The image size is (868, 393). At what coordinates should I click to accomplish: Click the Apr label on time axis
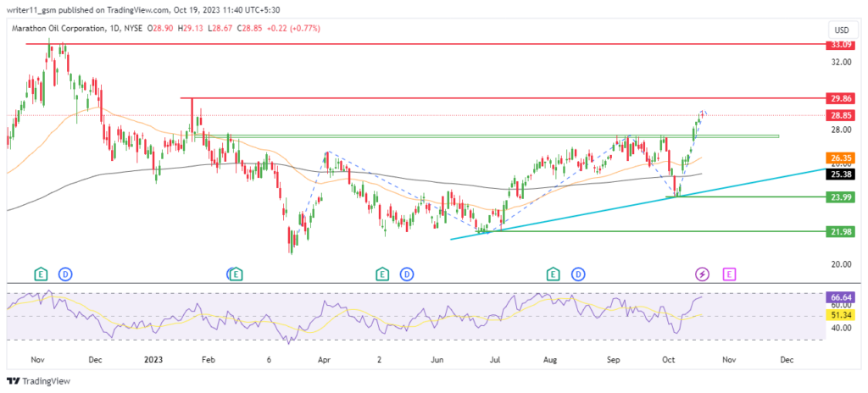pos(324,360)
